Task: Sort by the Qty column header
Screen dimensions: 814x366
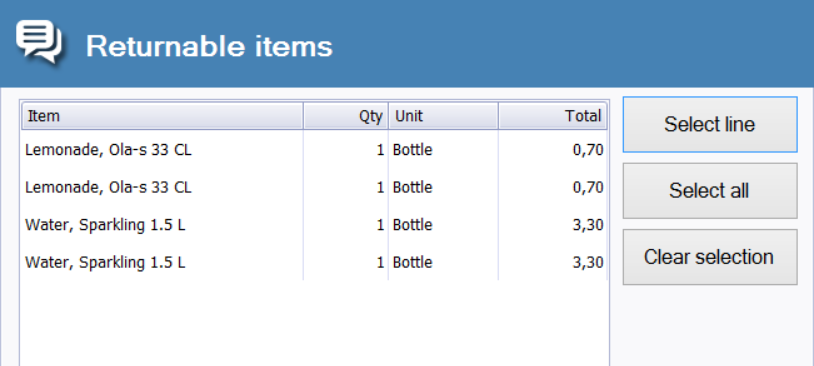Action: pyautogui.click(x=346, y=116)
